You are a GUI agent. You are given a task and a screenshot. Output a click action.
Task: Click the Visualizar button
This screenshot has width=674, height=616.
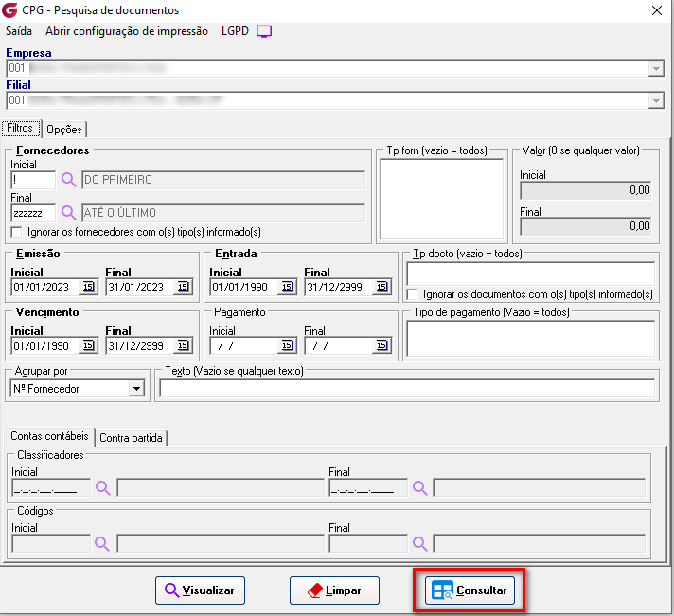201,590
